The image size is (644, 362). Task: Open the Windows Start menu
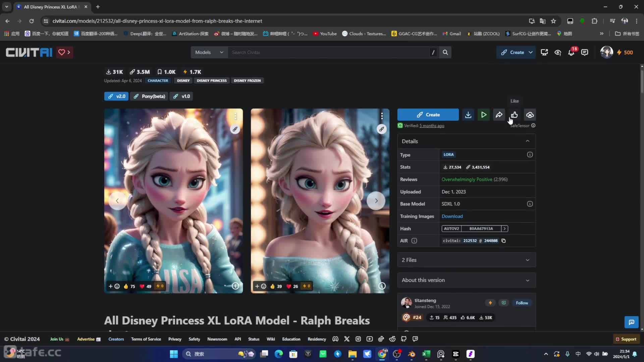click(x=174, y=354)
